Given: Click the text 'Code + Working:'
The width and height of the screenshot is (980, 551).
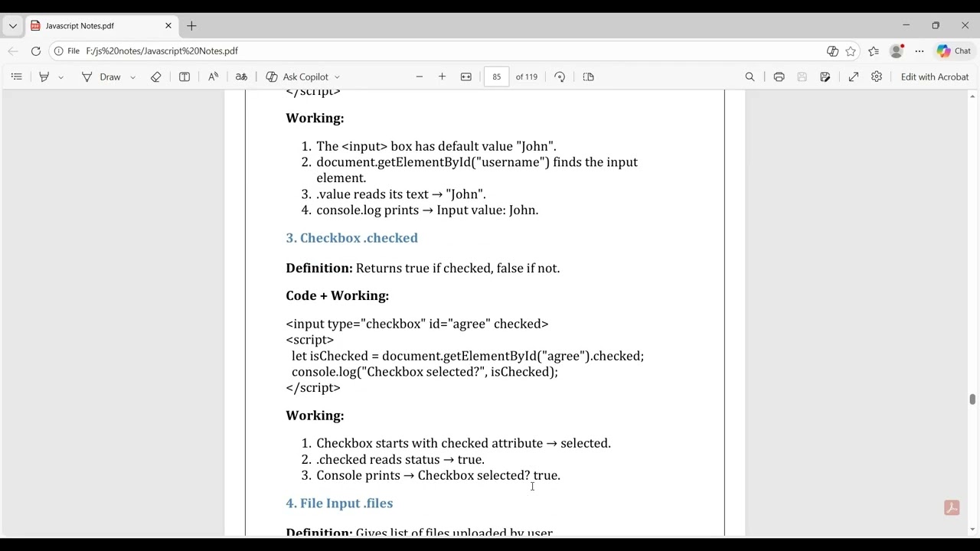Looking at the screenshot, I should pyautogui.click(x=338, y=295).
